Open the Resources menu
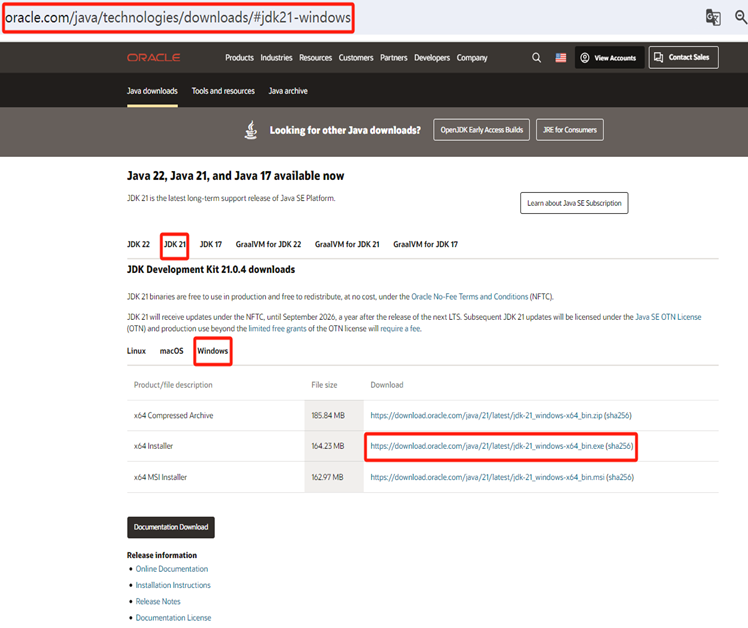748x628 pixels. click(315, 58)
